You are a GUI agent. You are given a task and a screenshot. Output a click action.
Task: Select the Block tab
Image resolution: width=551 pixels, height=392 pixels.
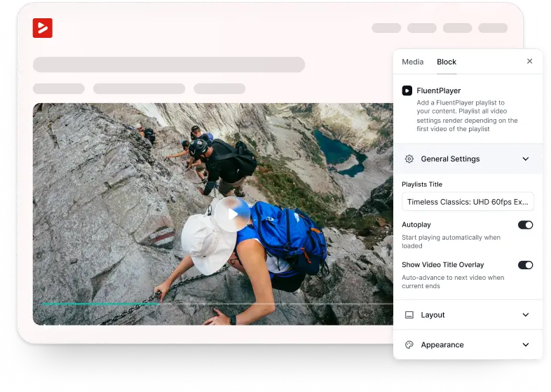point(447,62)
